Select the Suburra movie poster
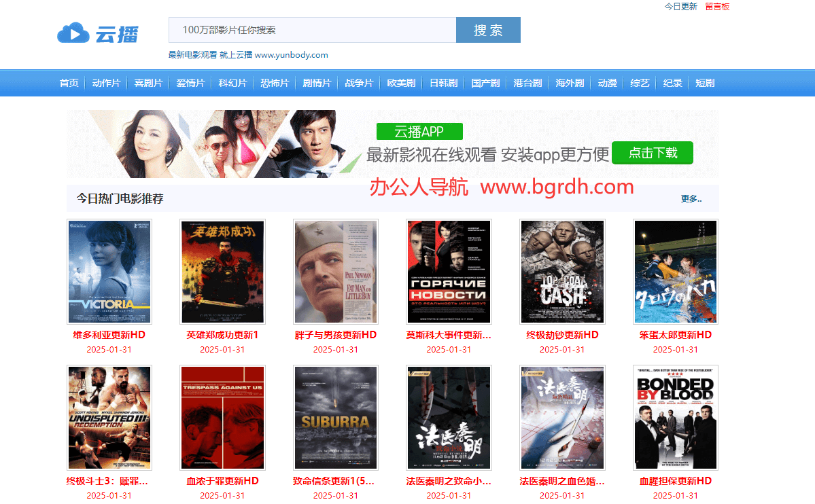The image size is (815, 504). [x=336, y=418]
